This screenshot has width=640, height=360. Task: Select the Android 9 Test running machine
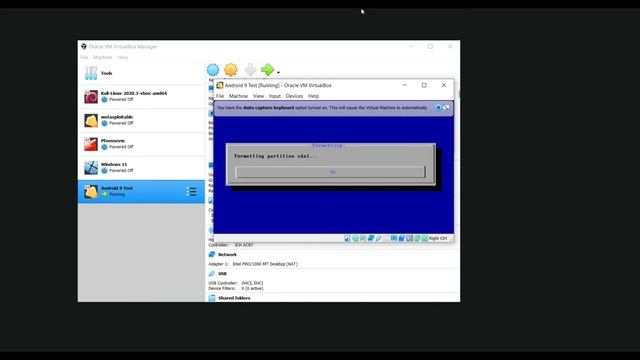coord(141,191)
